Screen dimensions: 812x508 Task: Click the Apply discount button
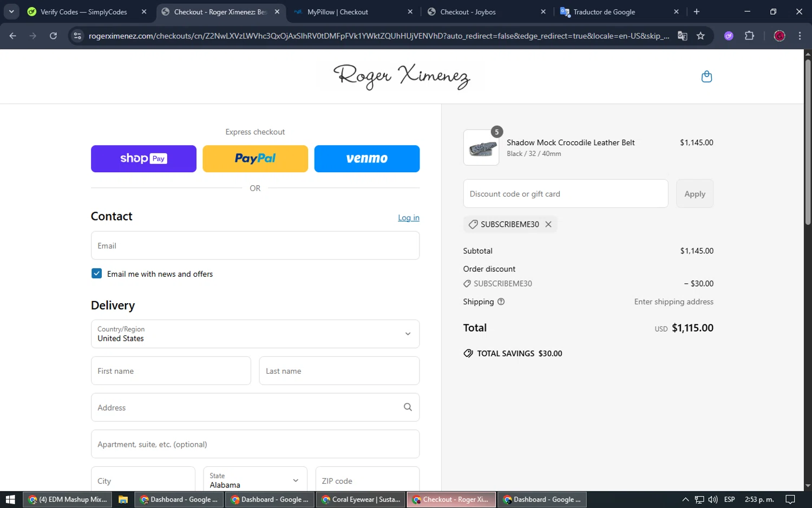(x=695, y=193)
